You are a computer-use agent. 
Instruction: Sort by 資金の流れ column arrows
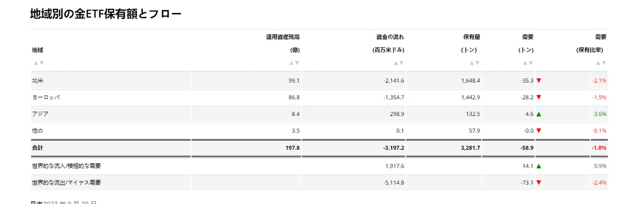coord(399,63)
